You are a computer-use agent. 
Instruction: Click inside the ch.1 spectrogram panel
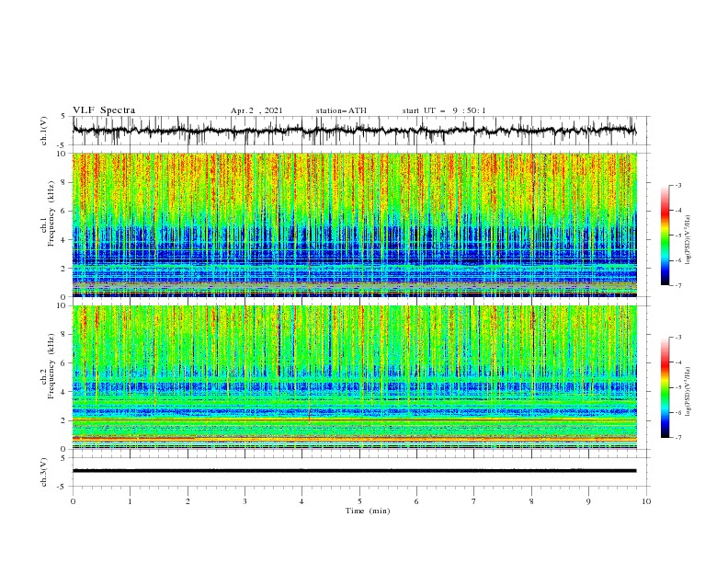click(354, 224)
